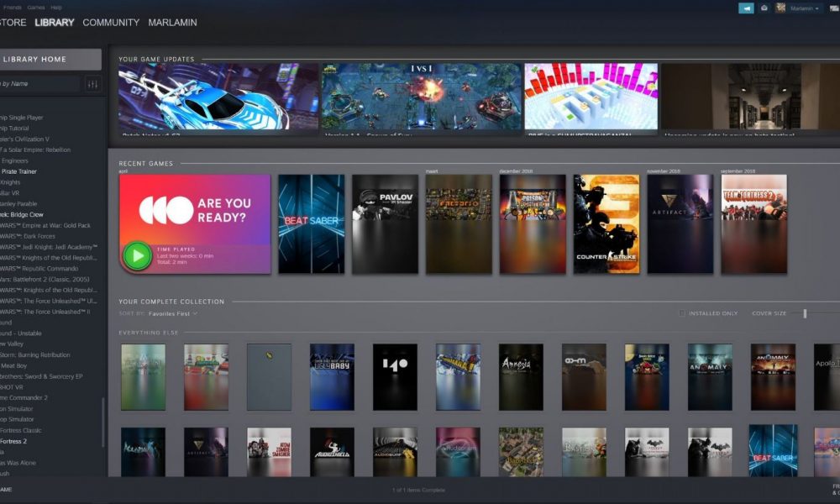Open the Artifact cover in collection

coord(207,452)
